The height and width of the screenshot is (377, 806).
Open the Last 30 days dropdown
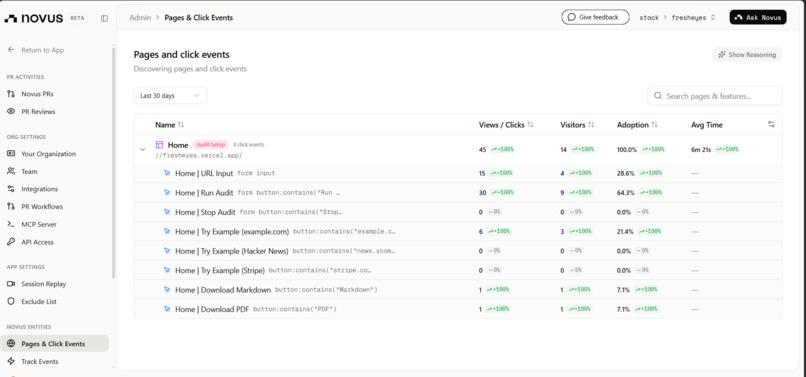[x=170, y=96]
